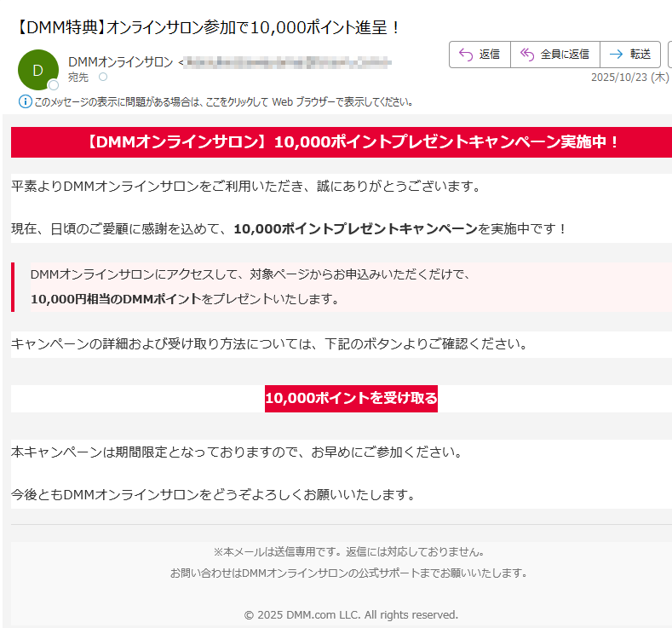Click the date 2025/10/23 (木)
The height and width of the screenshot is (628, 672).
pos(629,78)
